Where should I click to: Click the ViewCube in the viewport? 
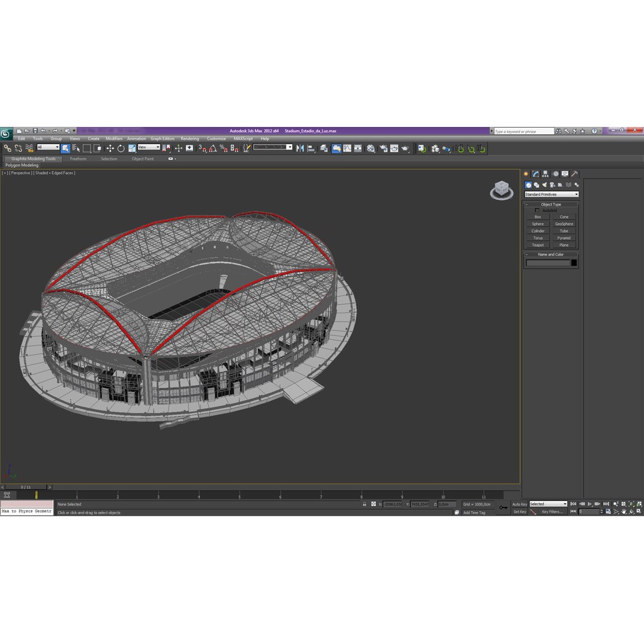coord(501,190)
